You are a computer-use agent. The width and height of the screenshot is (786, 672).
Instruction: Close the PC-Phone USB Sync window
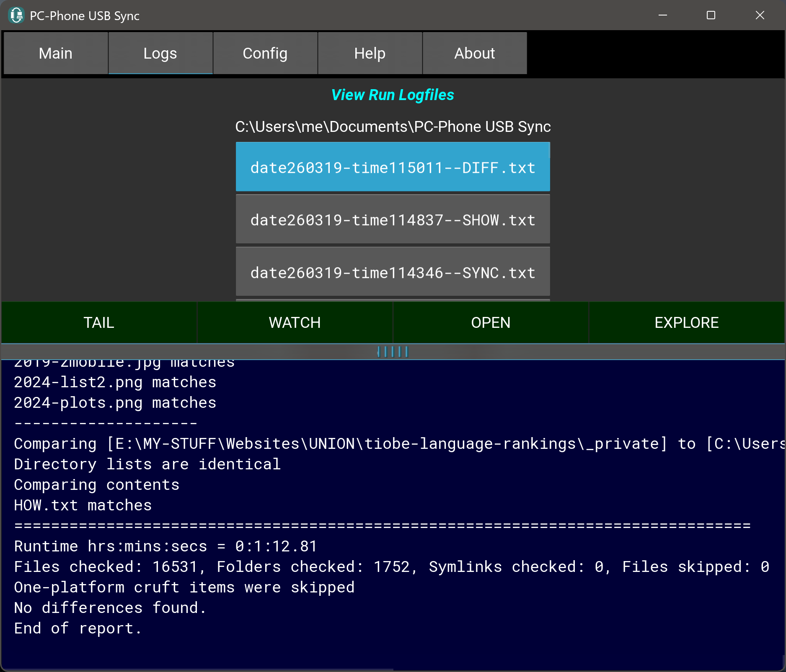760,15
